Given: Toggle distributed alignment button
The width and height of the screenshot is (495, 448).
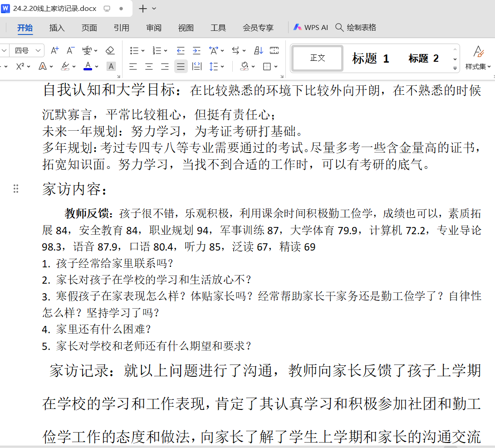Looking at the screenshot, I should [x=197, y=67].
